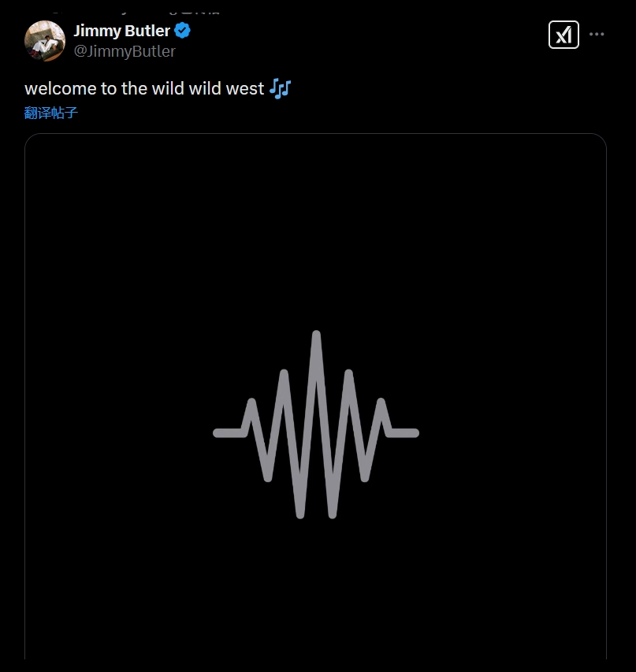This screenshot has height=672, width=636.
Task: Click the 翻译帖子 translate post link
Action: (x=51, y=113)
